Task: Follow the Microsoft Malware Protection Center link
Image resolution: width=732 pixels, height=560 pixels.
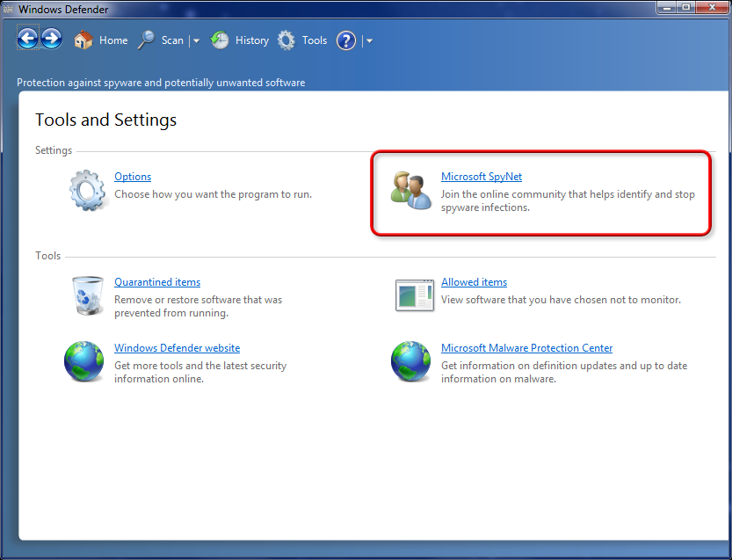Action: tap(526, 348)
